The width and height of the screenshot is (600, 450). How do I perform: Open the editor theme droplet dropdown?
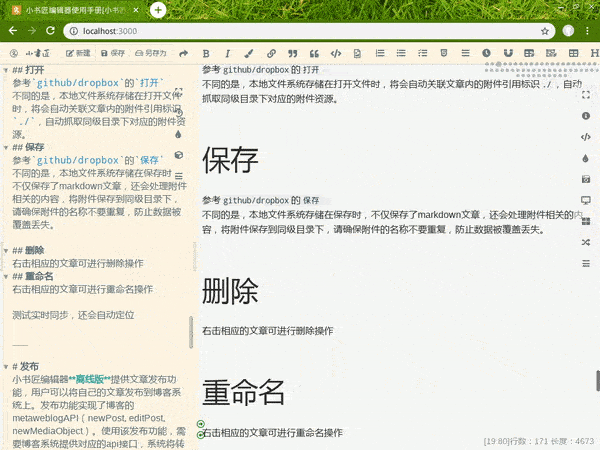point(179,134)
